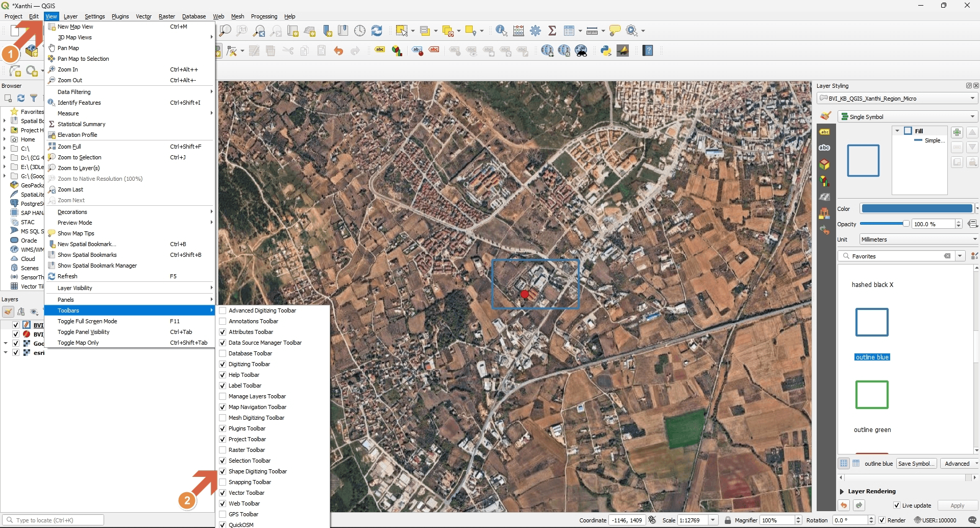The width and height of the screenshot is (980, 528).
Task: Select the Measure Line ruler tool
Action: tap(592, 31)
